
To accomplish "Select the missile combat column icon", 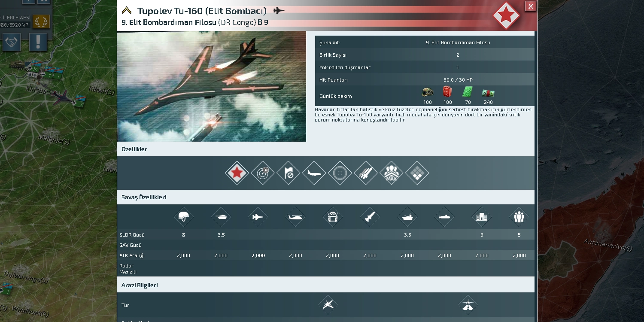I will click(x=370, y=217).
